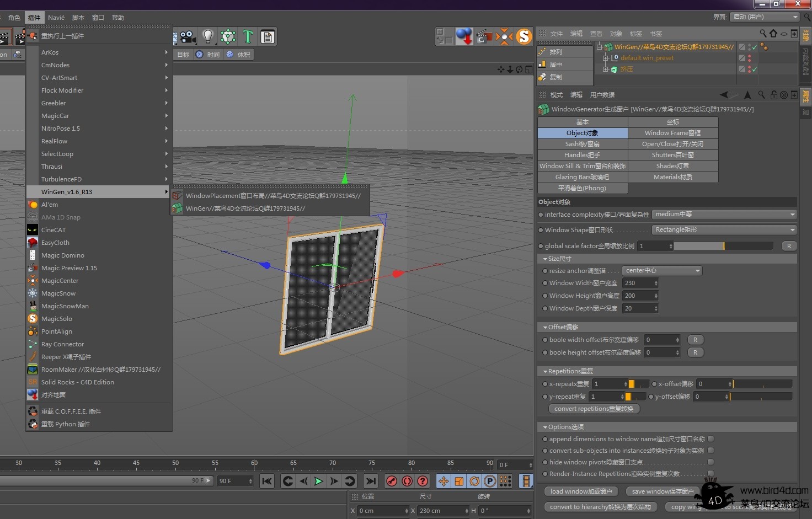Toggle the Interactive Render Region arrows icon
Viewport: 812px width, 519px height.
tap(504, 36)
